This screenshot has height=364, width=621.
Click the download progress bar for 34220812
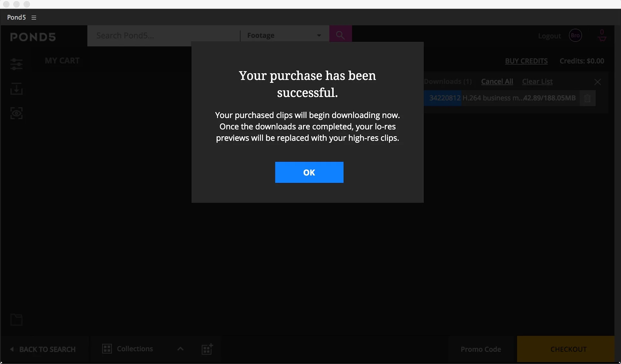click(x=502, y=98)
